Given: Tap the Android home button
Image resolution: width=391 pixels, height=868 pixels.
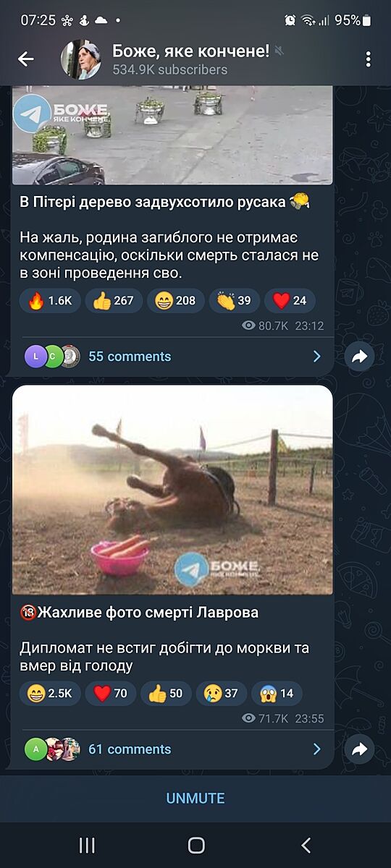Looking at the screenshot, I should (x=196, y=845).
